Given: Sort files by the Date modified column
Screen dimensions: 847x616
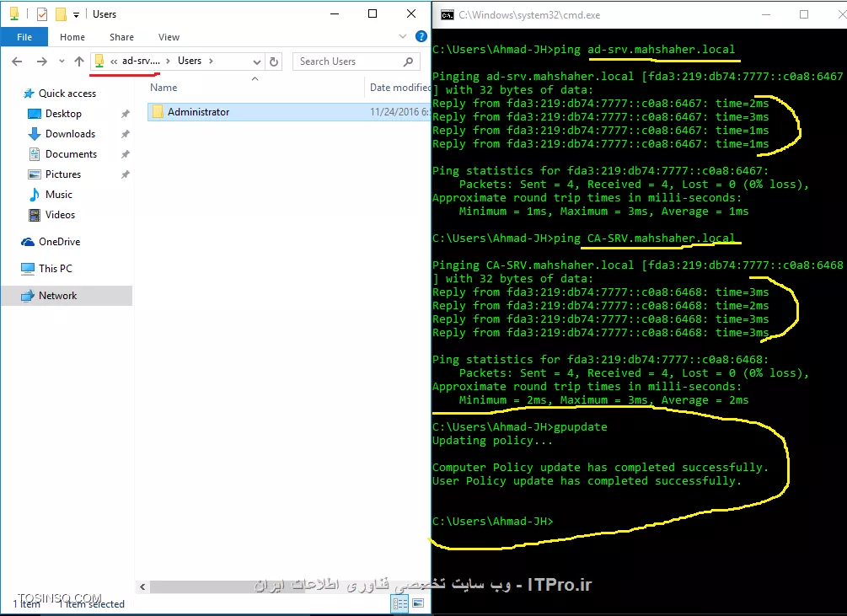Looking at the screenshot, I should tap(399, 88).
